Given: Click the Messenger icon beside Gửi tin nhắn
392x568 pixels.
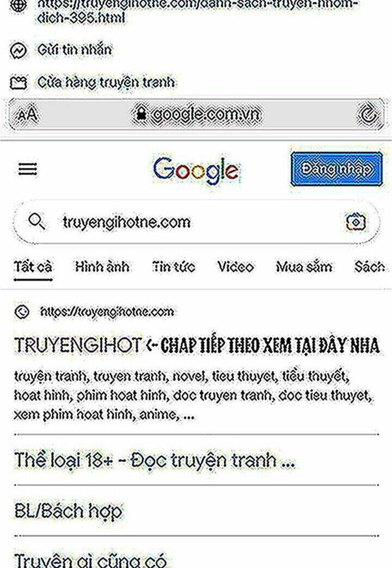Looking at the screenshot, I should tap(18, 51).
